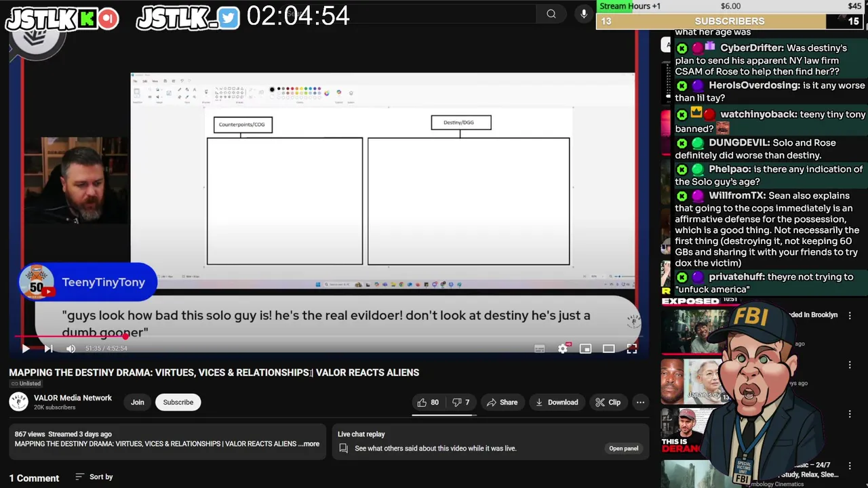Screen dimensions: 868x488
Task: Click the video title MAPPING THE DESTINY DRAMA
Action: pos(214,372)
